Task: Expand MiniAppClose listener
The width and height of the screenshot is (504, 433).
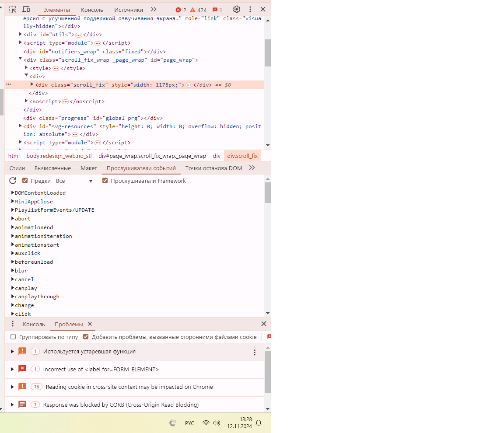Action: pyautogui.click(x=13, y=201)
